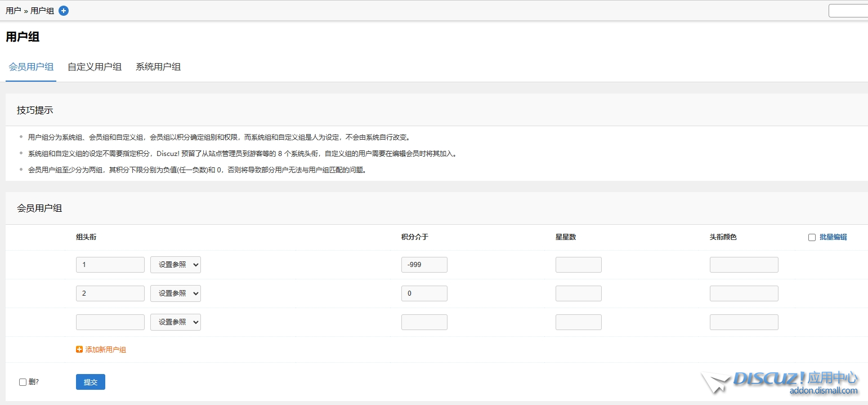The image size is (868, 405).
Task: Click the 批量编辑 link
Action: pyautogui.click(x=833, y=237)
